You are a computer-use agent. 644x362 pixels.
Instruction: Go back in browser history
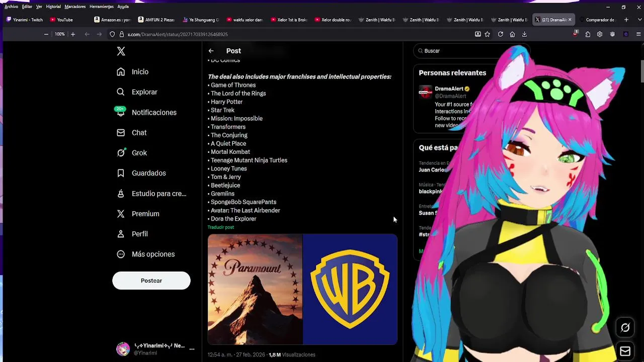click(x=87, y=34)
